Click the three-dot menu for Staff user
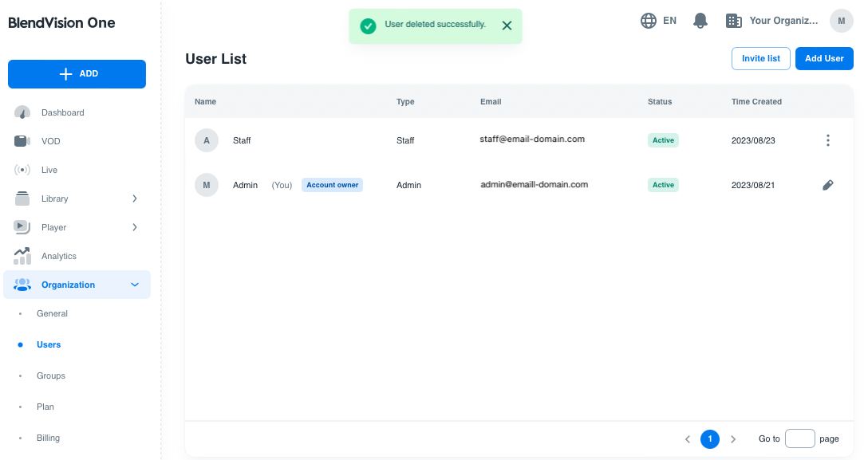This screenshot has width=868, height=460. point(827,140)
